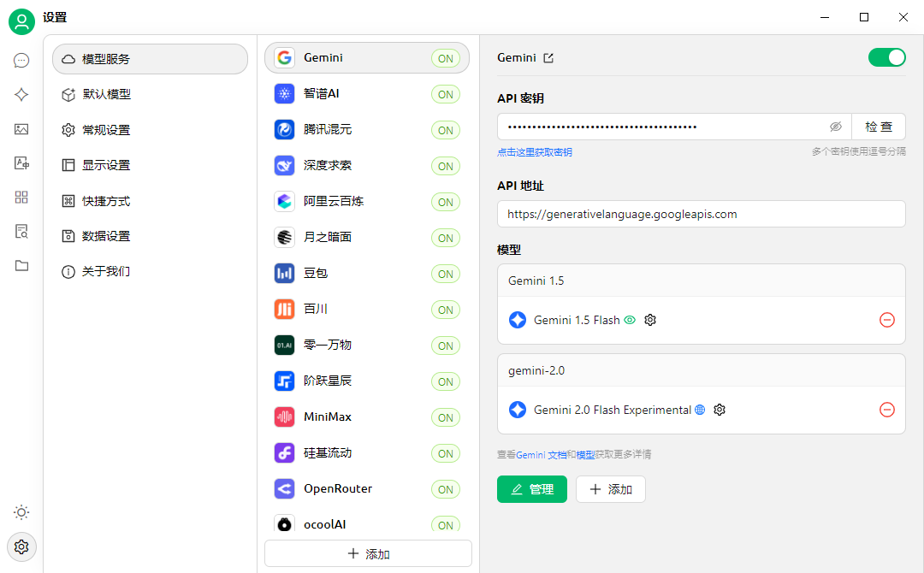Select the 硅基流动 provider

366,453
